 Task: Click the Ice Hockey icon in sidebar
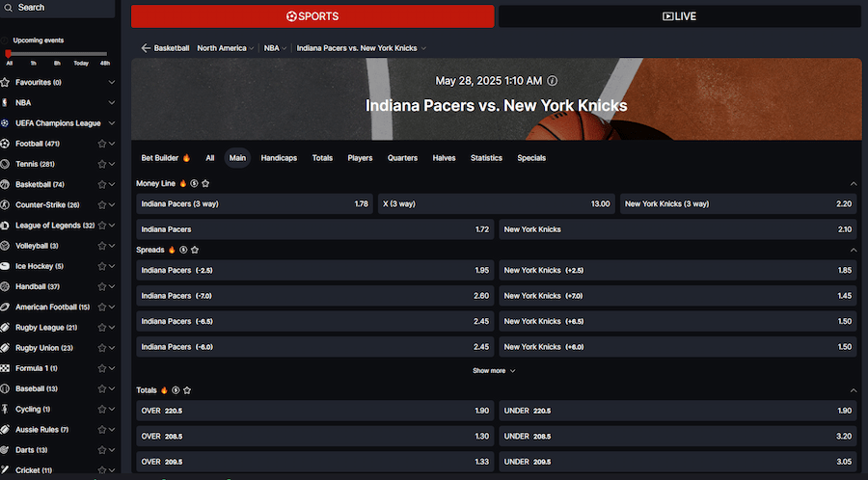(x=5, y=267)
